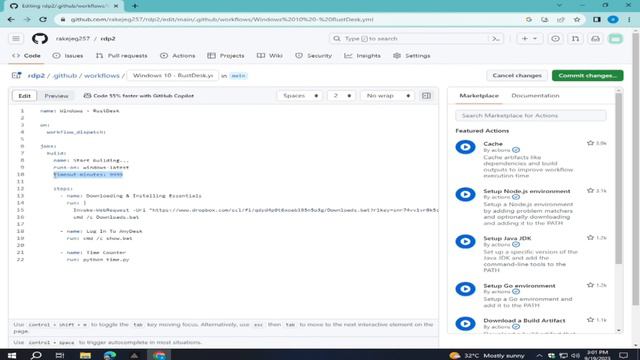Switch to the Code tab
Viewport: 640px width, 360px height.
click(27, 56)
